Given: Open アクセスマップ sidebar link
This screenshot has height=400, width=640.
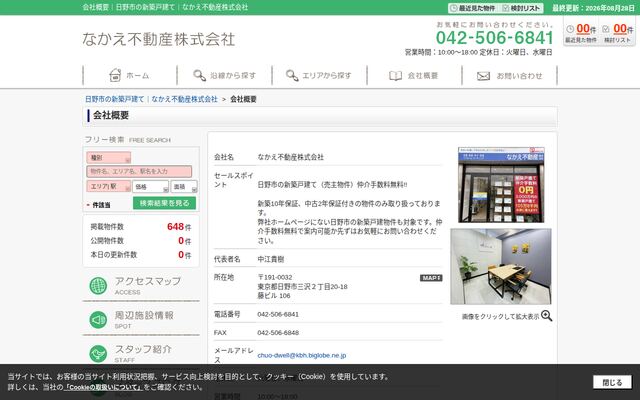Looking at the screenshot, I should 141,286.
